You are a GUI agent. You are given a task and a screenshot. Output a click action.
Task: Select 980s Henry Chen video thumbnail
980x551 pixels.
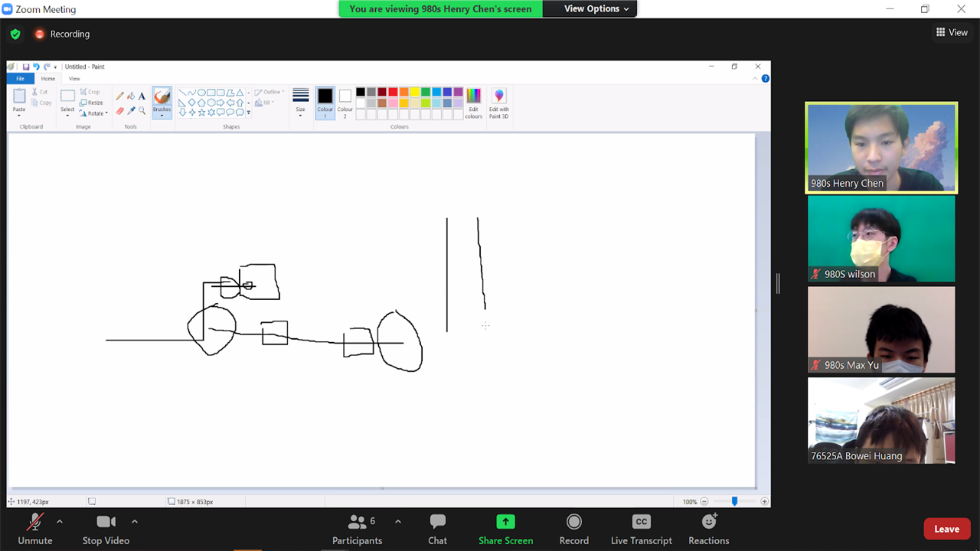click(x=881, y=147)
